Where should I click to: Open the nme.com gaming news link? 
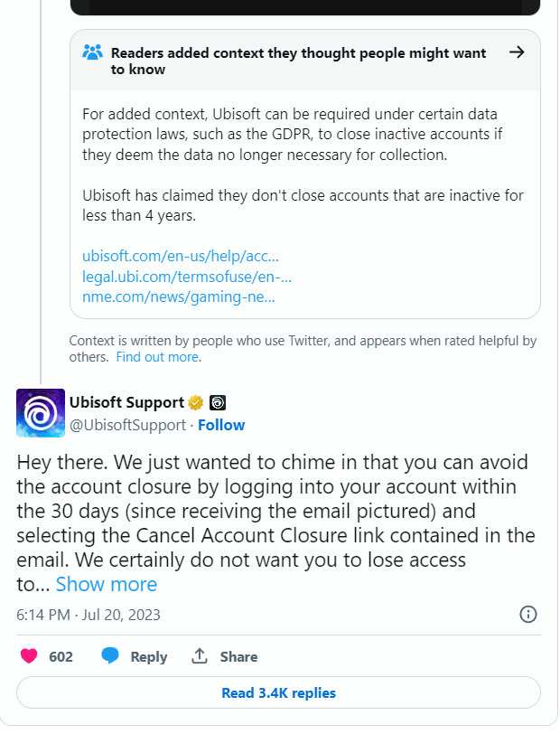coord(179,296)
